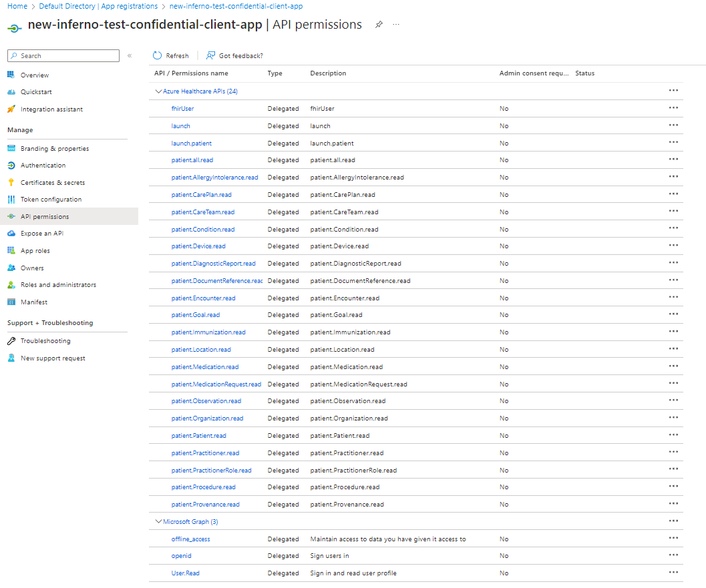
Task: Click the Troubleshooting wrench icon
Action: tap(11, 341)
